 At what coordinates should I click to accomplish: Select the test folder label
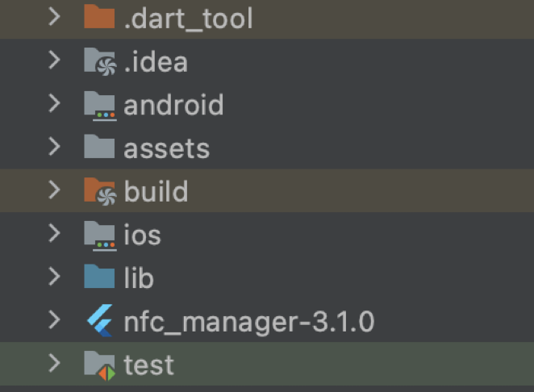coord(148,365)
